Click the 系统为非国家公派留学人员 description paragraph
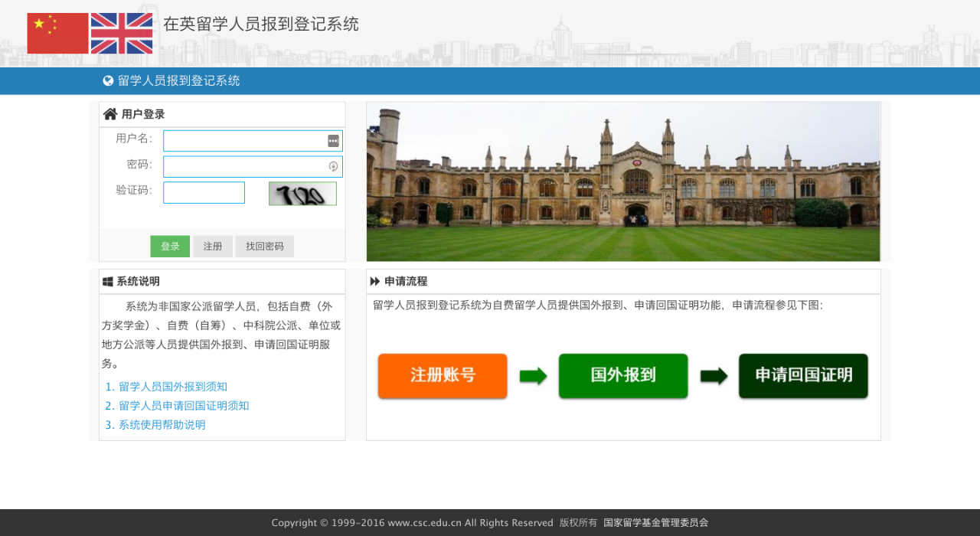This screenshot has width=980, height=536. [222, 335]
